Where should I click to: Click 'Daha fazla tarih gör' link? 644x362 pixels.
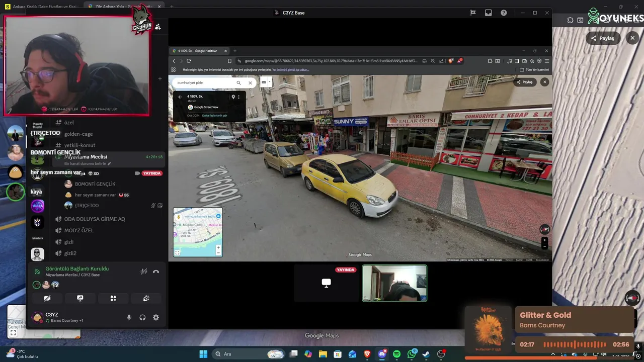tap(215, 116)
